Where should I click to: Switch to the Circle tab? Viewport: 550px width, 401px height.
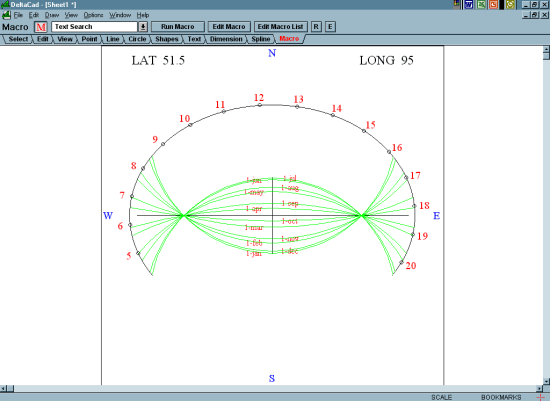pyautogui.click(x=137, y=39)
